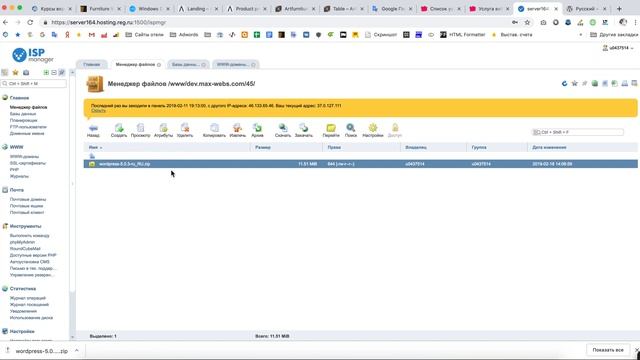The width and height of the screenshot is (640, 360).
Task: Open FTP-пользователи in the sidebar
Action: click(28, 127)
